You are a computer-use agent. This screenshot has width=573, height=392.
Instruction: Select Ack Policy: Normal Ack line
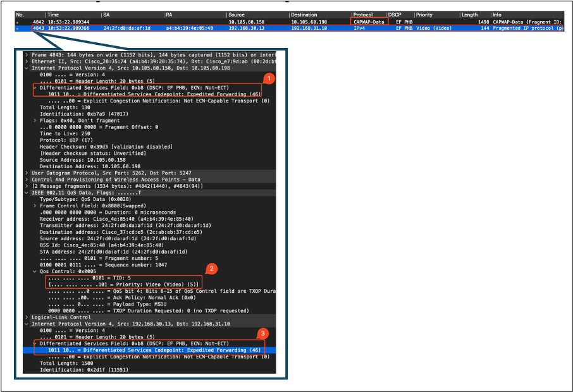122,298
